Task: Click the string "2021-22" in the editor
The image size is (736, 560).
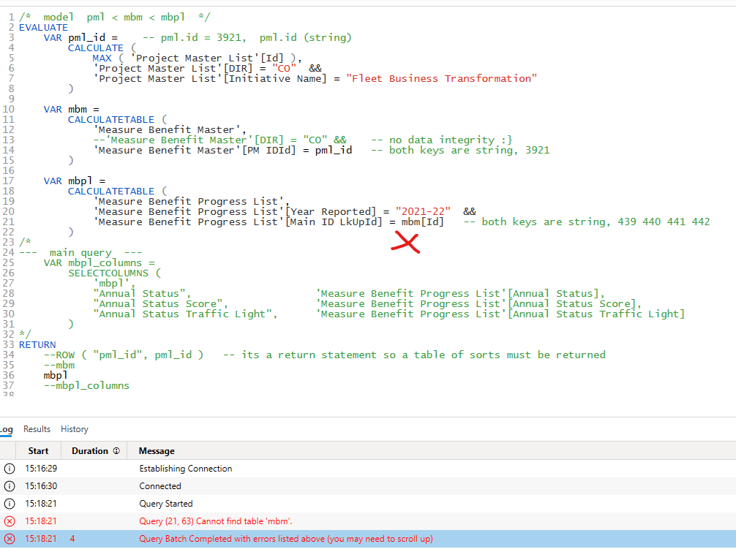Action: [423, 211]
